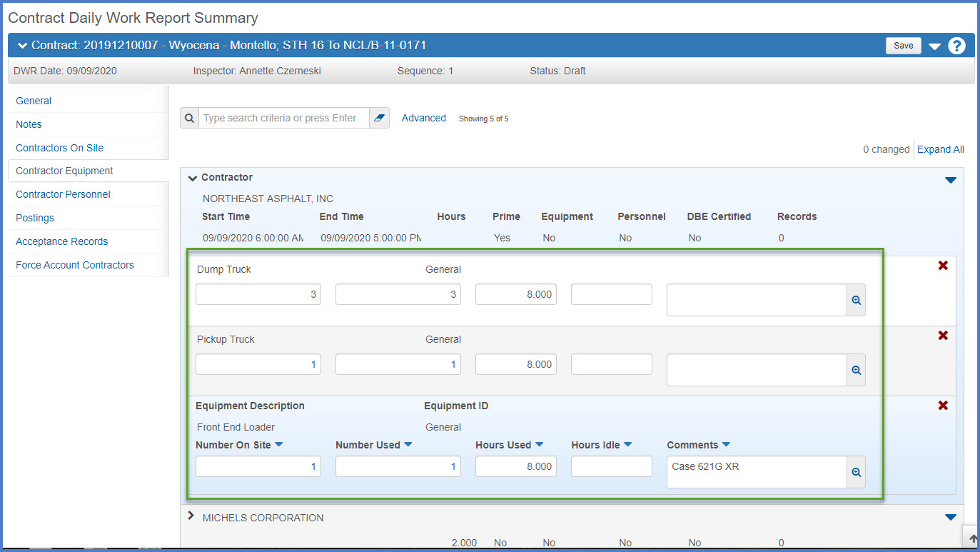Viewport: 980px width, 552px height.
Task: Clear the search with the eraser icon
Action: point(380,119)
